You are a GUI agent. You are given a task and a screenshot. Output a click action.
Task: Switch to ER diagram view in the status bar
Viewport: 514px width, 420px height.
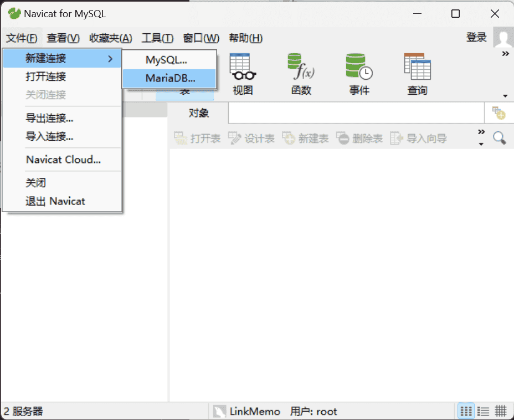(x=500, y=411)
